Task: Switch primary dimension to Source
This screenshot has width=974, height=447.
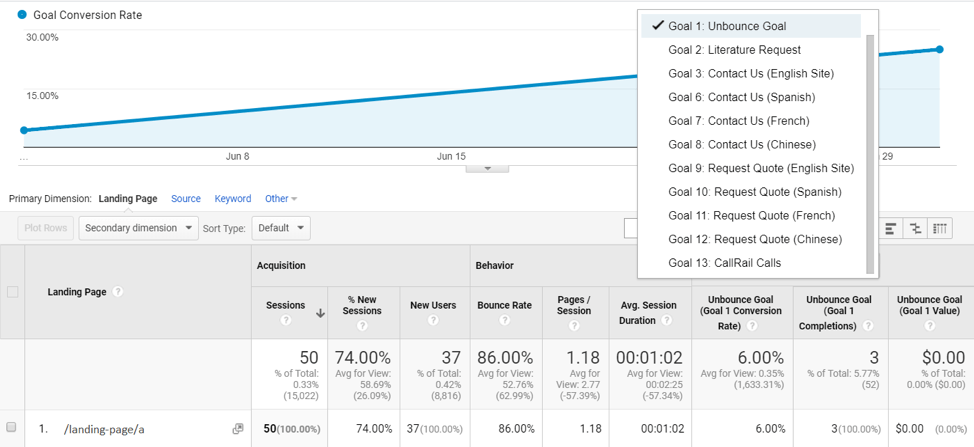Action: tap(186, 199)
